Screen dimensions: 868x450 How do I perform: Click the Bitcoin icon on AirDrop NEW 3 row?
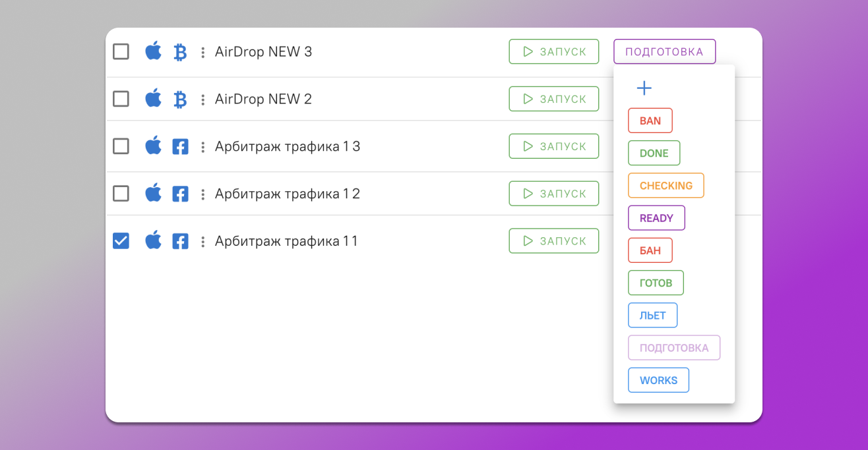(x=179, y=51)
